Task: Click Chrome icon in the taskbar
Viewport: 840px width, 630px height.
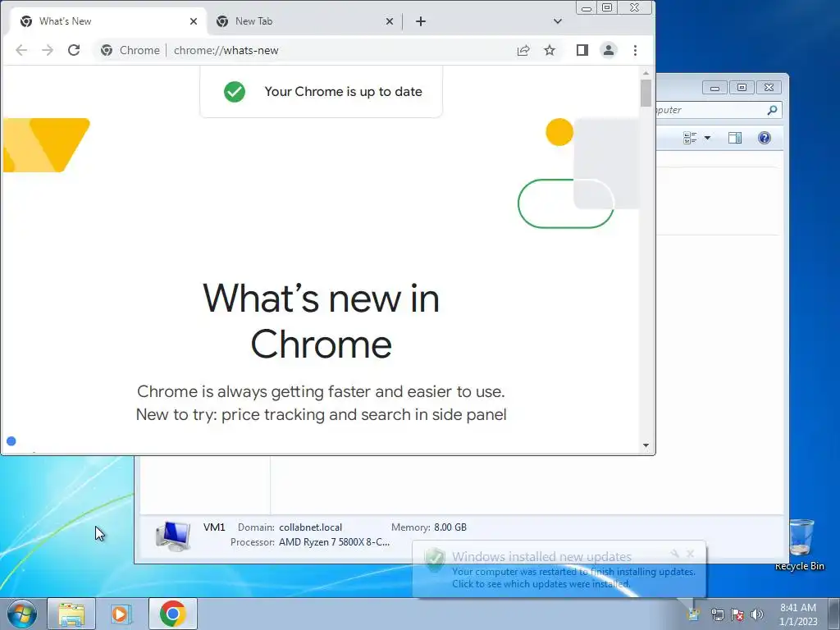Action: (172, 614)
